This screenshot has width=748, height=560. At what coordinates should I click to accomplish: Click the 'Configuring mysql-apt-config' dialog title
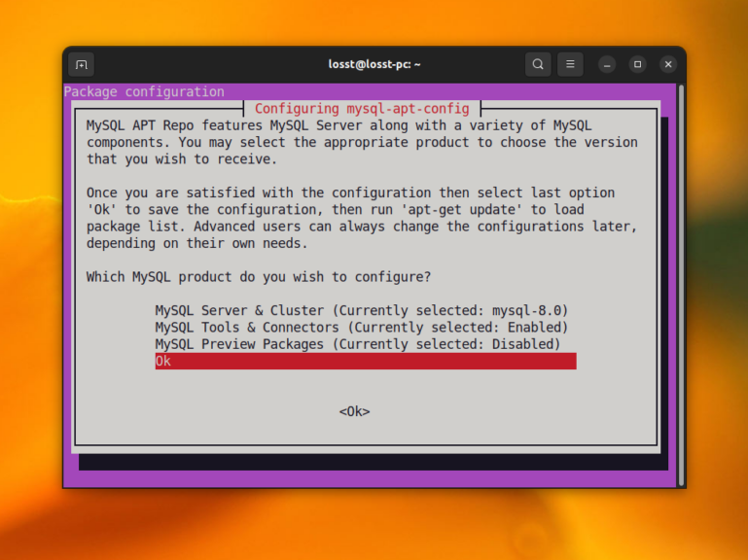point(362,109)
